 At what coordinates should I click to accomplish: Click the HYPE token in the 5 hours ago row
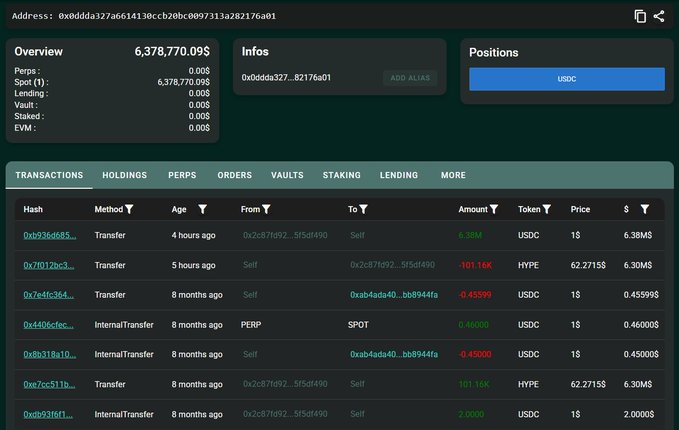point(528,265)
